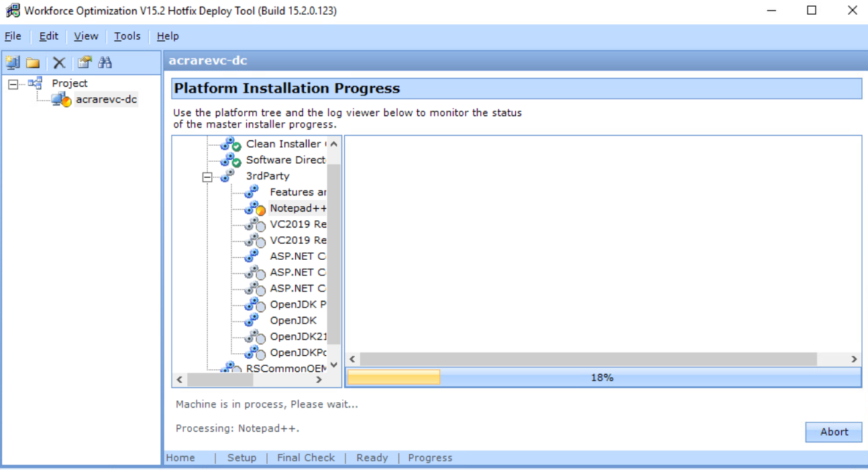868x470 pixels.
Task: Click the new machine toolbar icon
Action: coord(12,62)
